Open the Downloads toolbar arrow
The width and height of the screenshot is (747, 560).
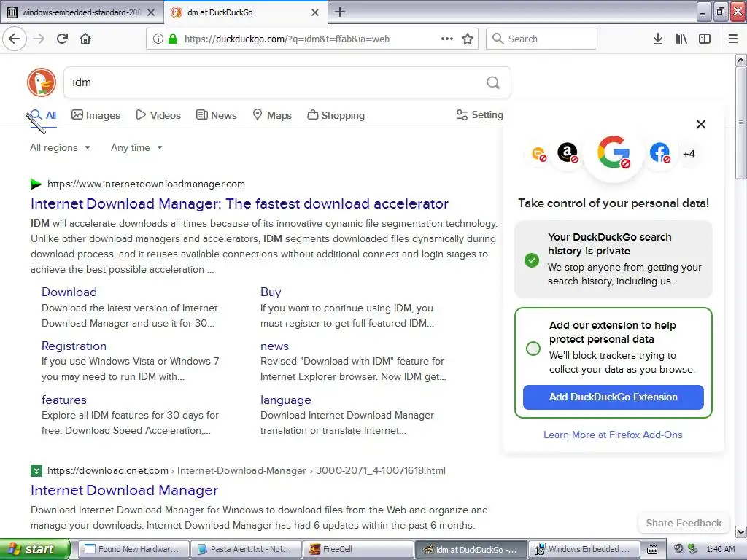coord(658,39)
